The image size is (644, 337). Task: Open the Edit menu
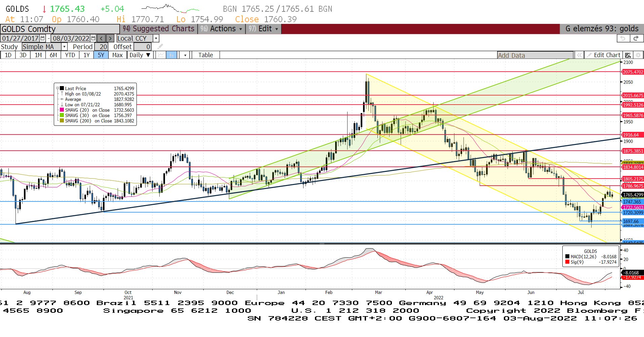pyautogui.click(x=263, y=29)
